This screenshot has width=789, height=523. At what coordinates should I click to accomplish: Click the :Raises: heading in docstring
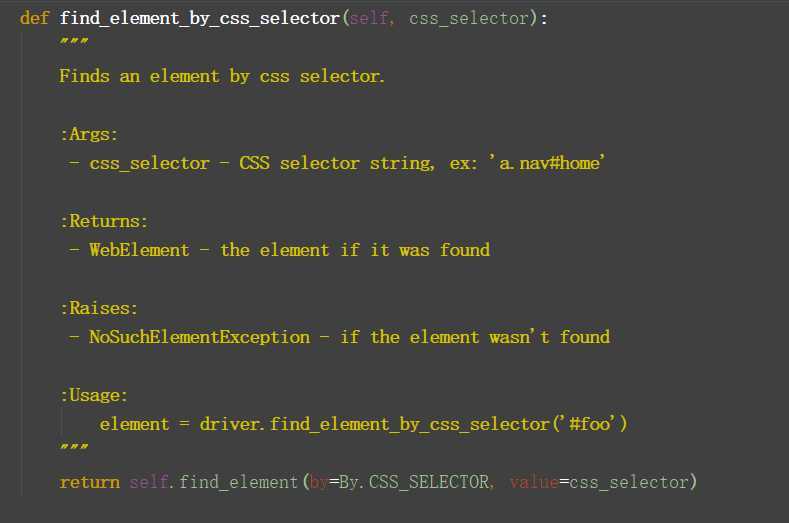coord(99,308)
